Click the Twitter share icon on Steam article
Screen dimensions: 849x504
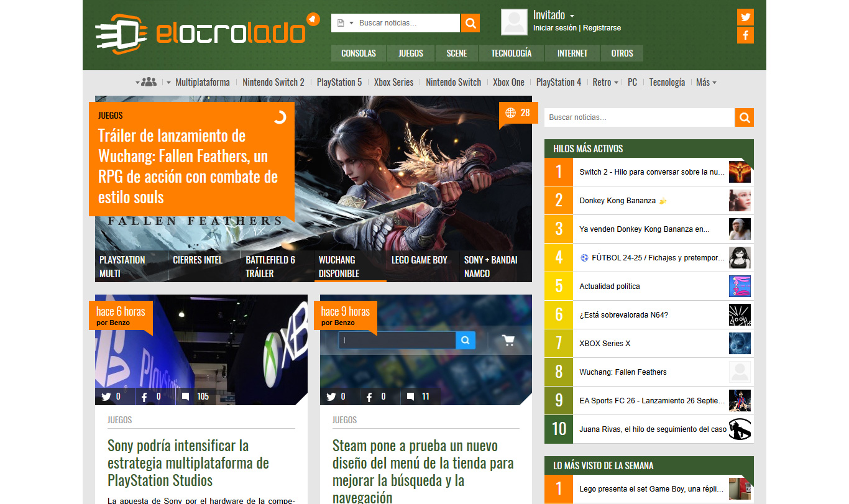point(331,396)
